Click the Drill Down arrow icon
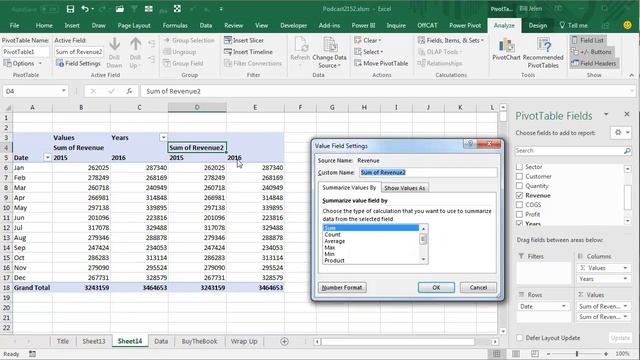 115,44
